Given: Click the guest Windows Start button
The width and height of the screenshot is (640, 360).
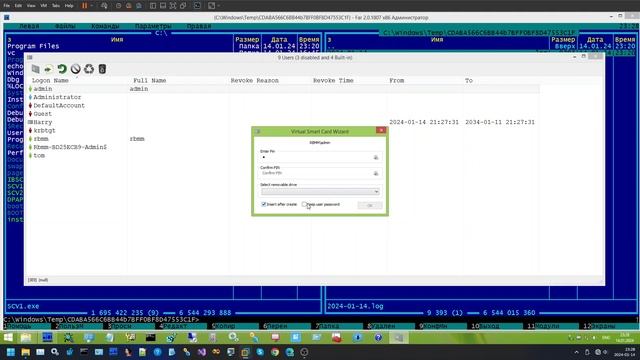Looking at the screenshot, I should [x=9, y=338].
